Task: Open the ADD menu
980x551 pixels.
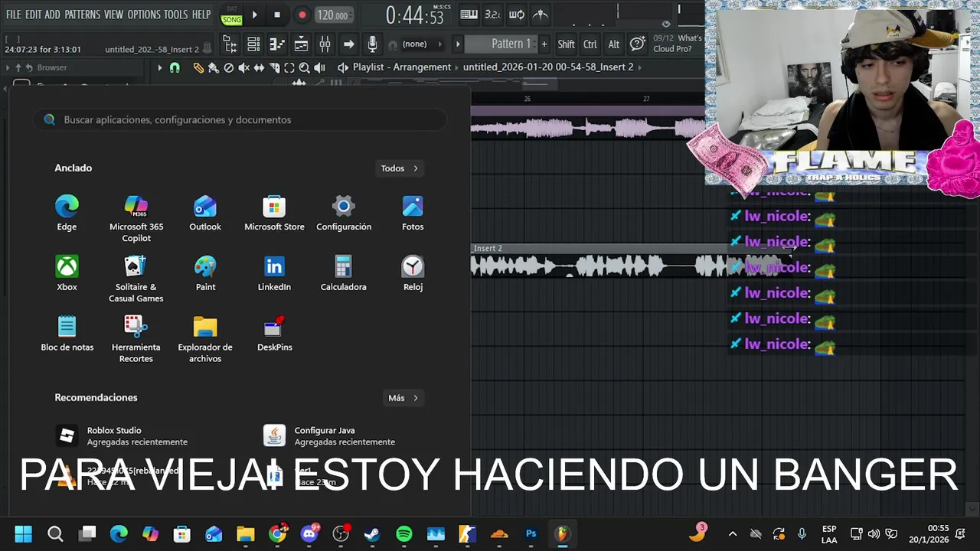Action: click(x=52, y=15)
